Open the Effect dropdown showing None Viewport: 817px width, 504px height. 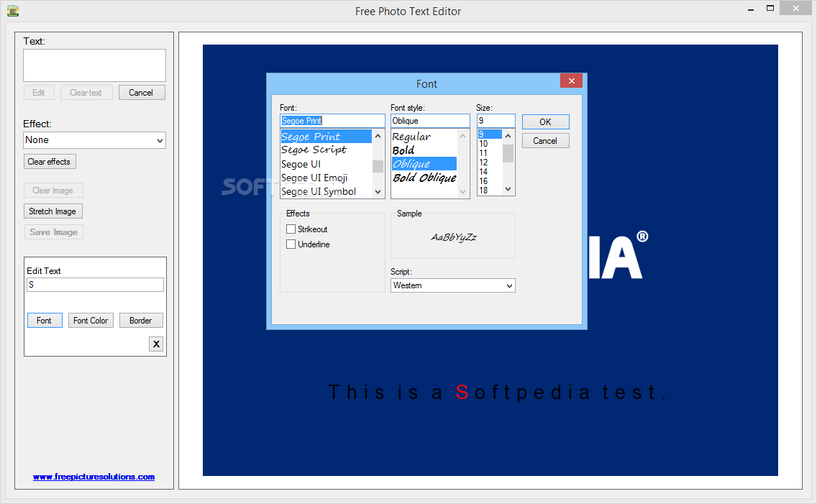coord(94,140)
